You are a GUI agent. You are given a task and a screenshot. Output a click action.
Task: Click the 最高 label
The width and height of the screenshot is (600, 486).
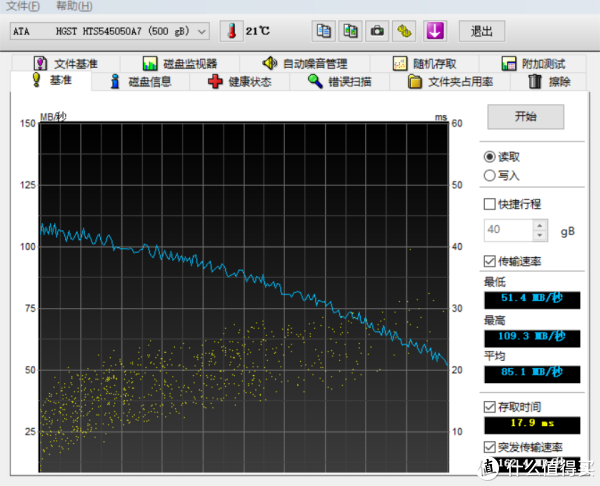coord(494,320)
